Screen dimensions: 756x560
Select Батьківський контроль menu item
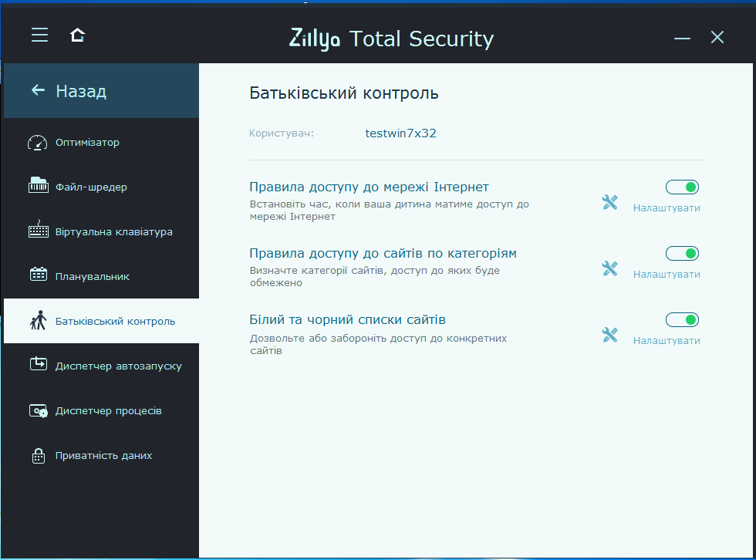(101, 321)
